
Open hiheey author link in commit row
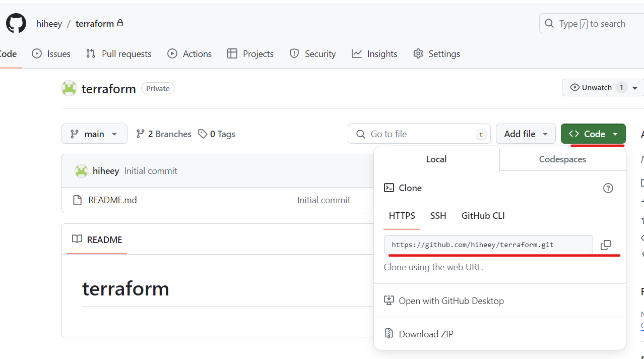106,171
